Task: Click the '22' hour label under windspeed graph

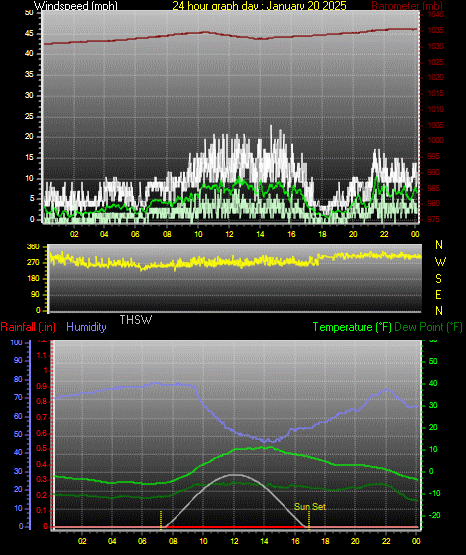Action: 384,234
